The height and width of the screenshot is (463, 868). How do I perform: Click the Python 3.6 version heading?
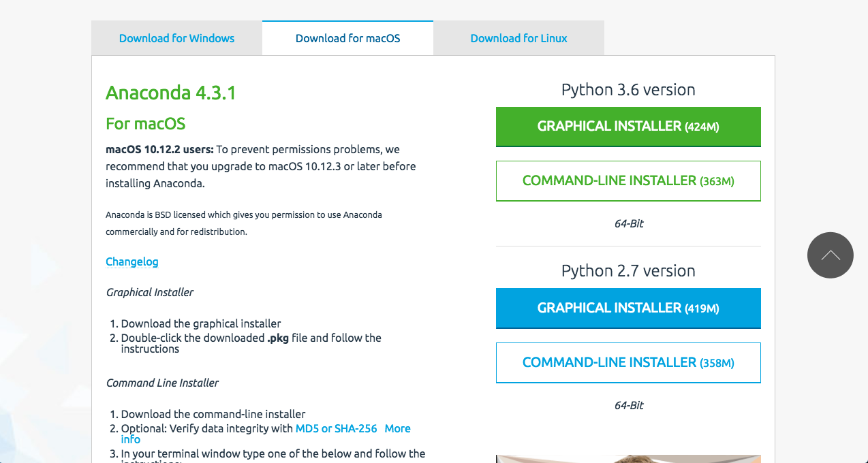627,89
